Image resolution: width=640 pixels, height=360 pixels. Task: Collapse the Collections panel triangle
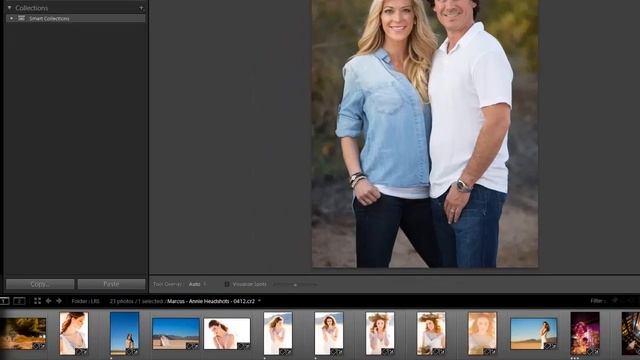pyautogui.click(x=9, y=8)
